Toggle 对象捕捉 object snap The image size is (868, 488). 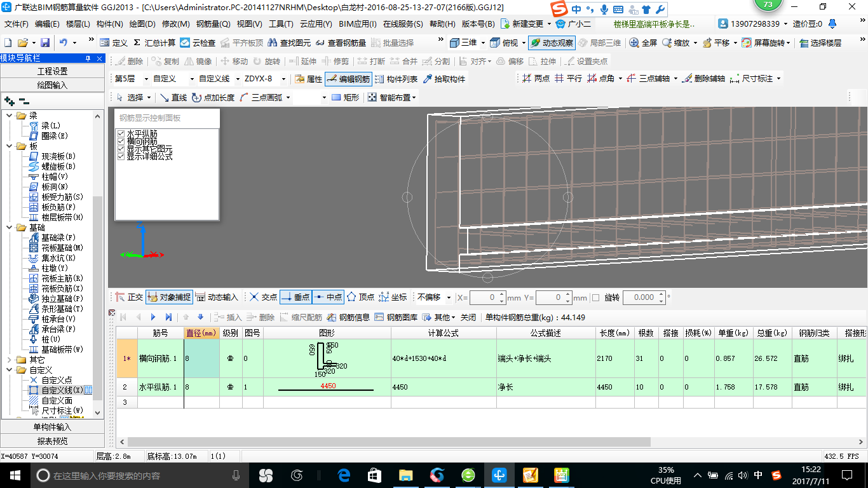tap(169, 297)
